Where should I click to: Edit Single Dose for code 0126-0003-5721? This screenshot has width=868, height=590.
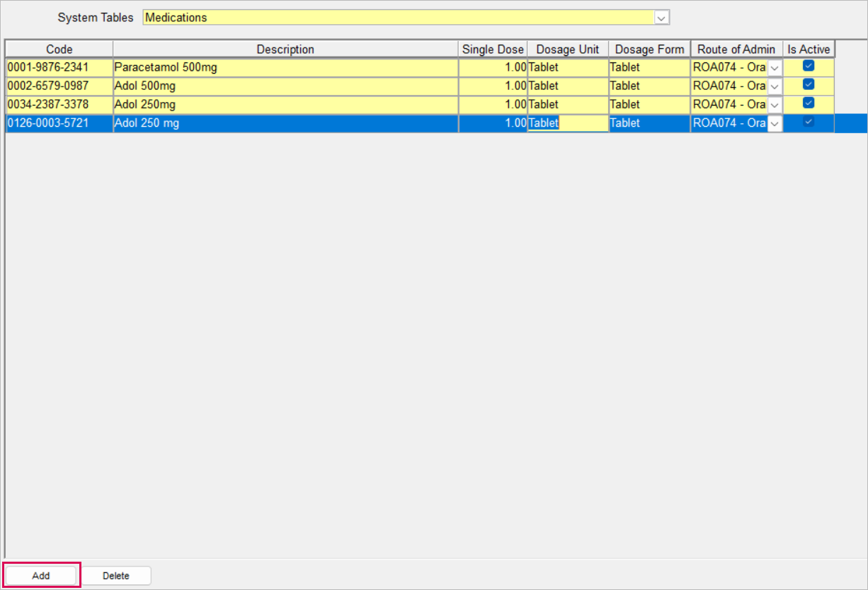493,123
